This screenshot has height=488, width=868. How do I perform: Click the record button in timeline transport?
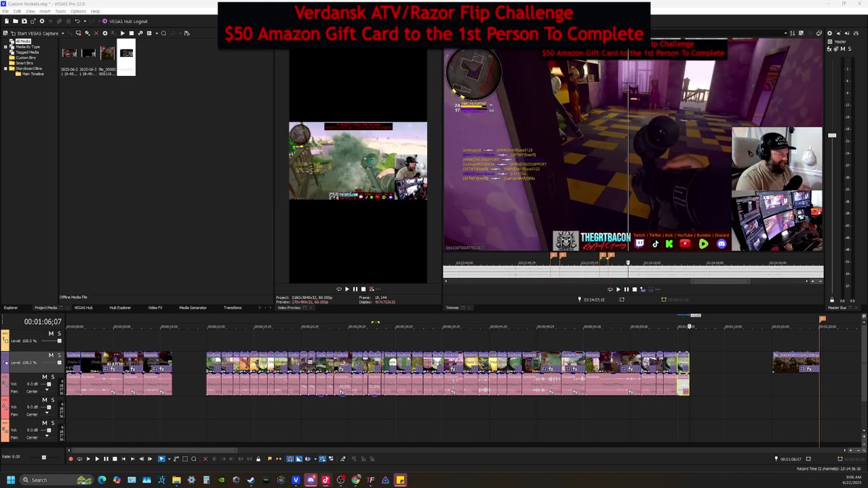click(71, 459)
